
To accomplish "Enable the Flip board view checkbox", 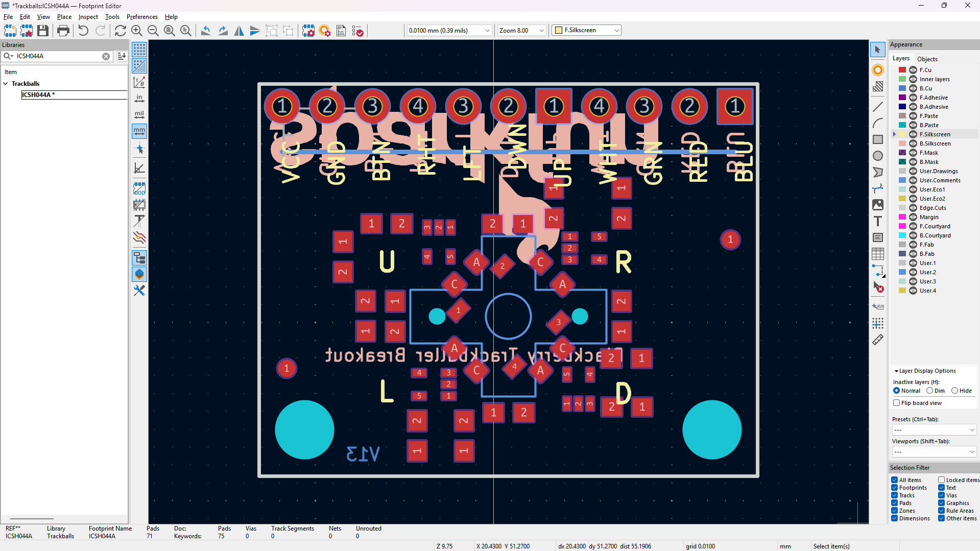I will (897, 403).
